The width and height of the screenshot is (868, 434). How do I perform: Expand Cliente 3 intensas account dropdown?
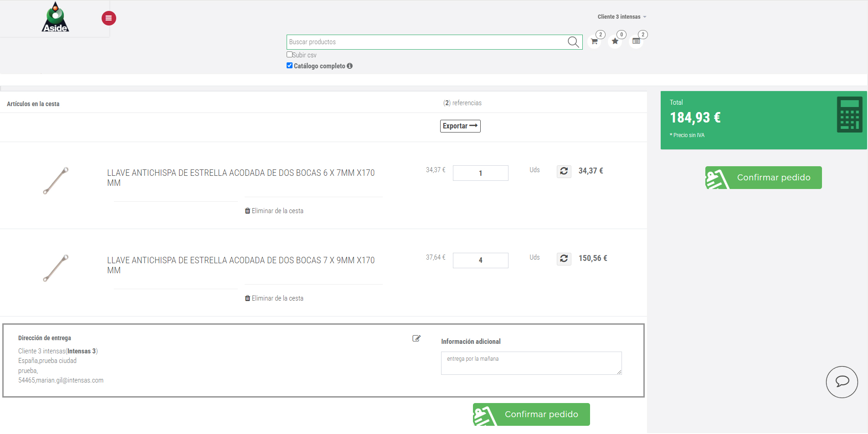coord(621,17)
